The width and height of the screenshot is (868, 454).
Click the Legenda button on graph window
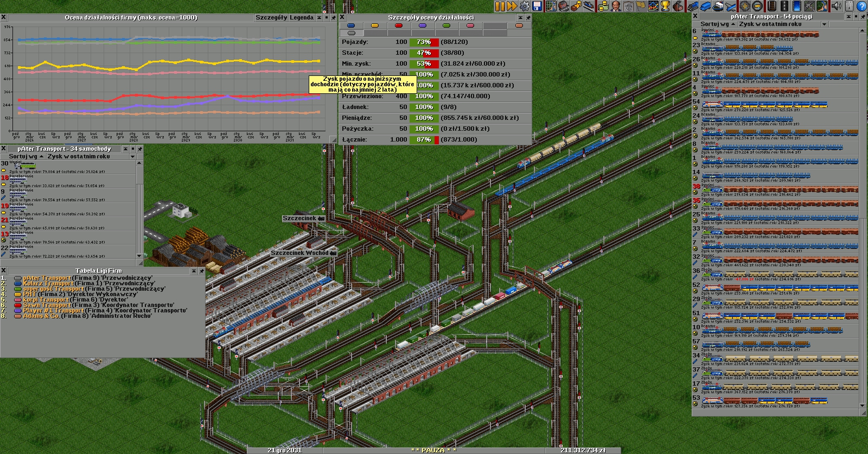pos(302,17)
